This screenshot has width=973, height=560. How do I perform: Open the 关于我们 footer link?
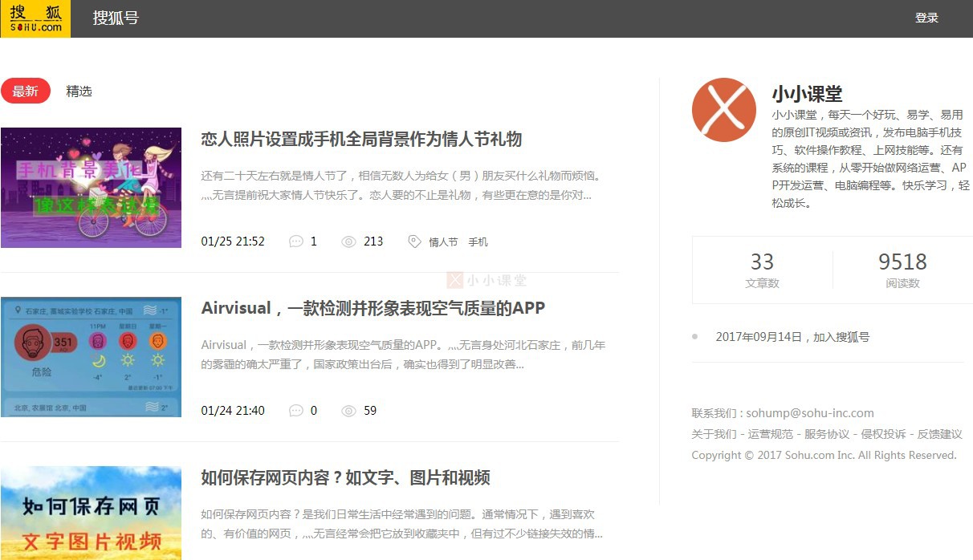[x=714, y=434]
